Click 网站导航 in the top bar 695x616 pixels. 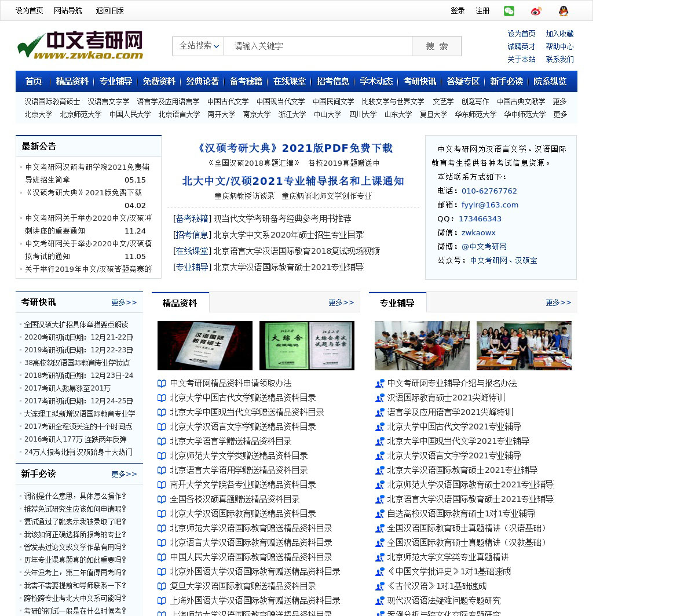[x=68, y=10]
